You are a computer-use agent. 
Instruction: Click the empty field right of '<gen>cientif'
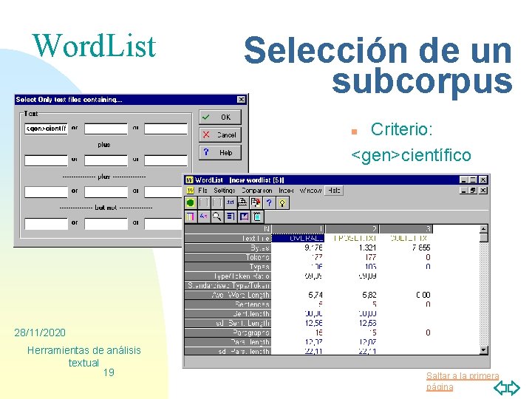click(x=106, y=129)
